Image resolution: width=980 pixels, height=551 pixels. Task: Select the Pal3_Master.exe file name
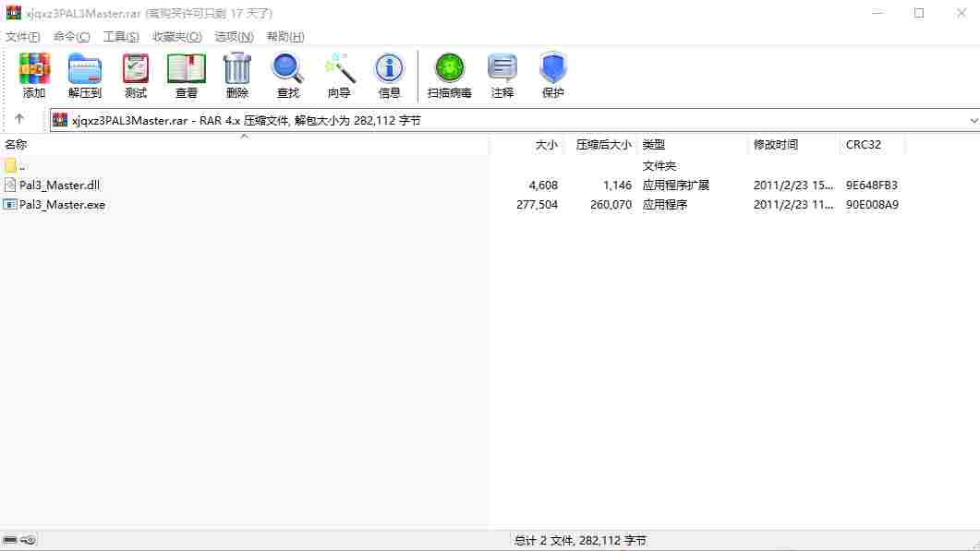point(62,204)
